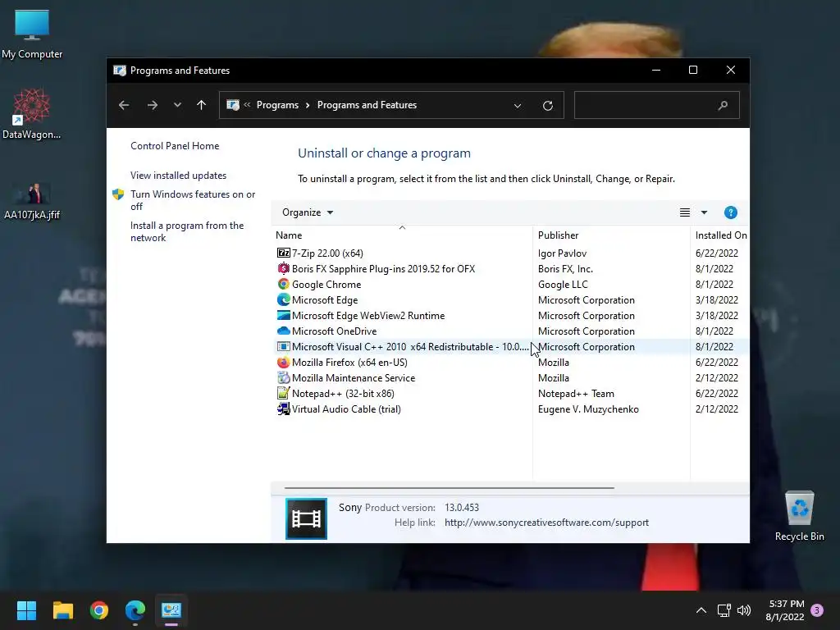The width and height of the screenshot is (840, 630).
Task: Click the Edge WebView2 Runtime icon
Action: (283, 315)
